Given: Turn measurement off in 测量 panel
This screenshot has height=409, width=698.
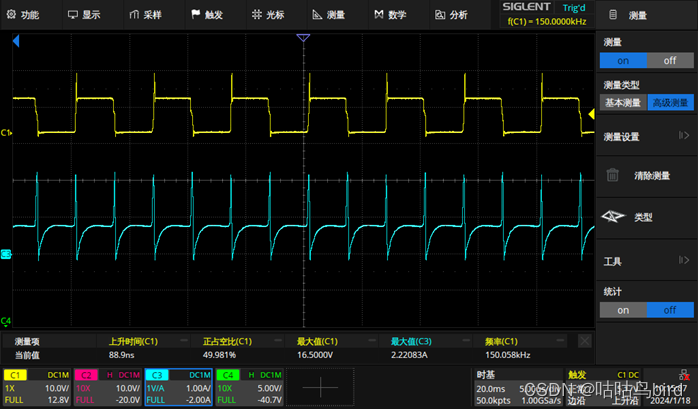Looking at the screenshot, I should tap(670, 61).
